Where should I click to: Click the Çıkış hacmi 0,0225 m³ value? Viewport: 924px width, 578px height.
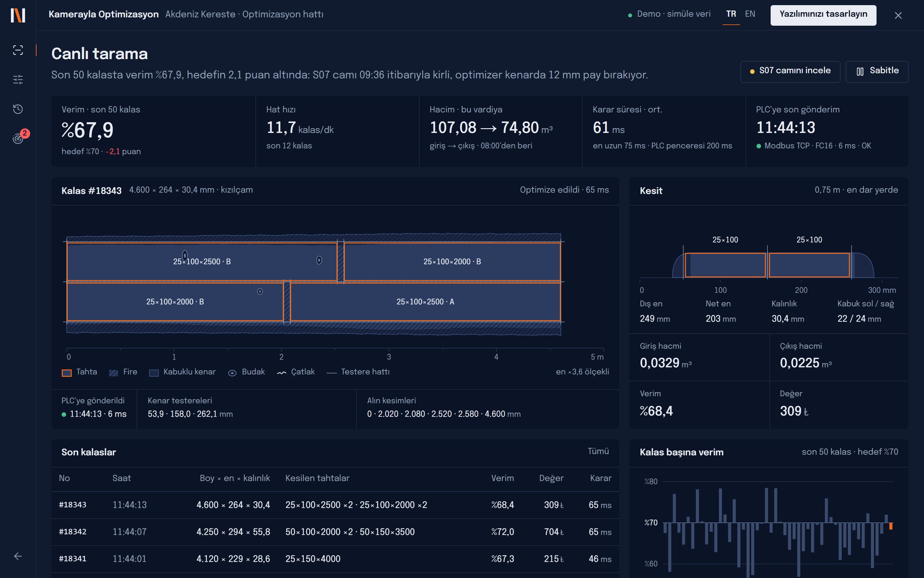[x=806, y=363]
